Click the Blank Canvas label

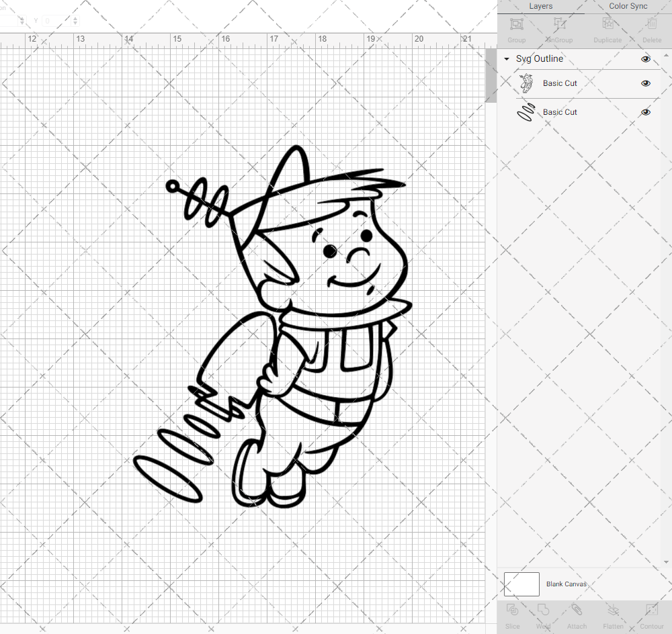(566, 584)
